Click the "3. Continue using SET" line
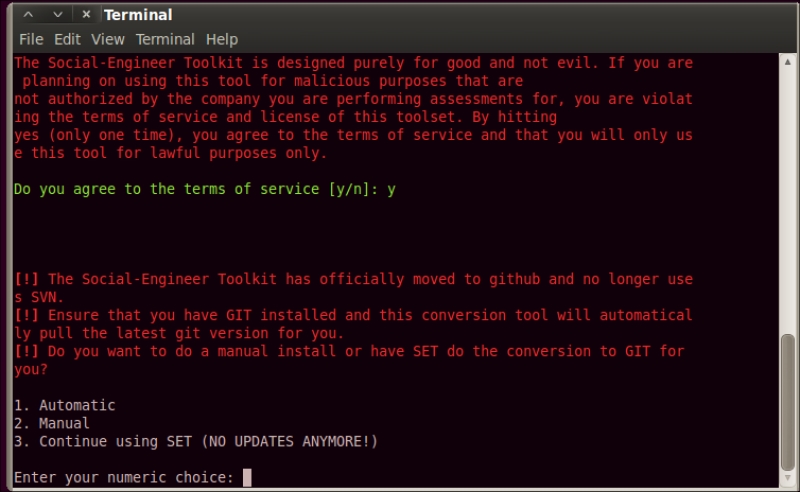The width and height of the screenshot is (800, 492). click(196, 441)
